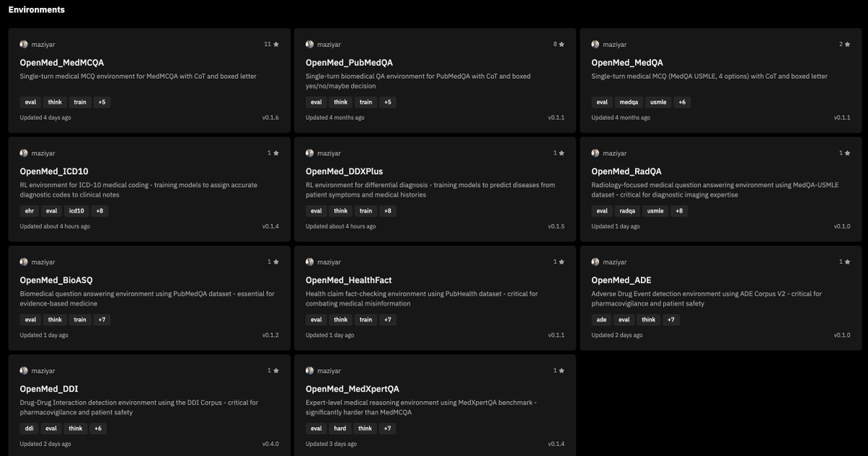The height and width of the screenshot is (456, 868).
Task: Click the maziyar avatar on OpenMed_DDXPlus card
Action: coord(310,153)
